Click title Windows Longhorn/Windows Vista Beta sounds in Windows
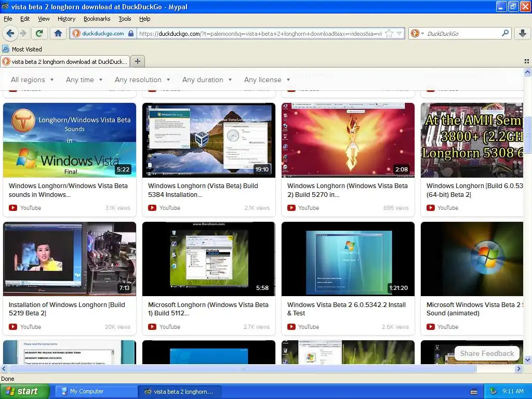The image size is (532, 399). pos(68,190)
